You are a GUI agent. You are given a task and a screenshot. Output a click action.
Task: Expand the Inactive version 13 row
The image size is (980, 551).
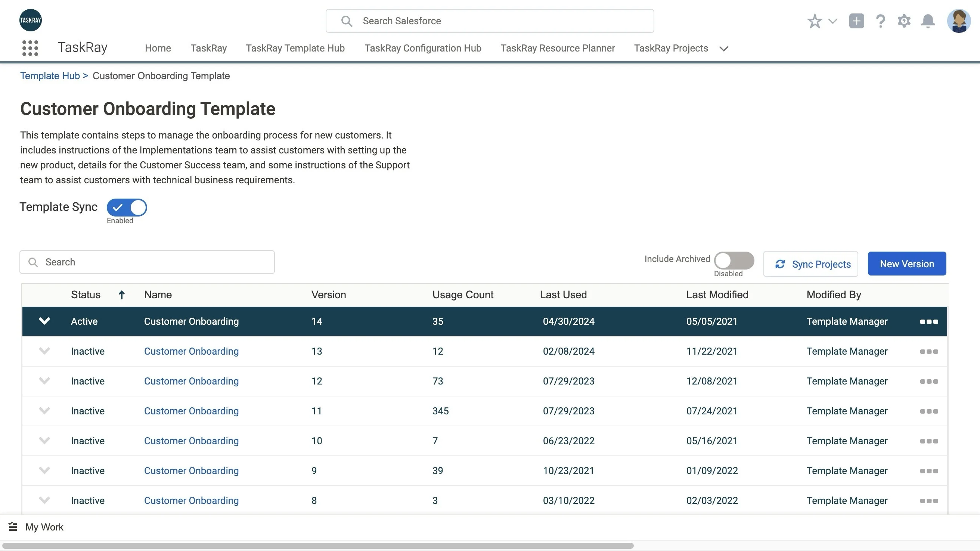pos(44,351)
